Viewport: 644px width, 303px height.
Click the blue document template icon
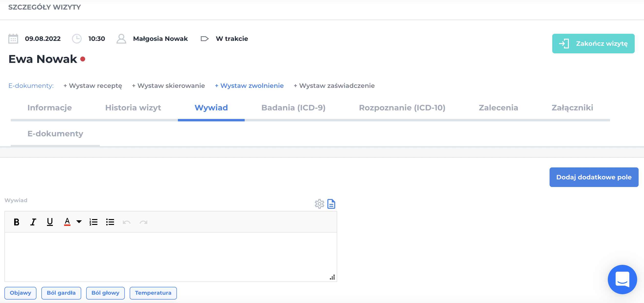[x=331, y=204]
